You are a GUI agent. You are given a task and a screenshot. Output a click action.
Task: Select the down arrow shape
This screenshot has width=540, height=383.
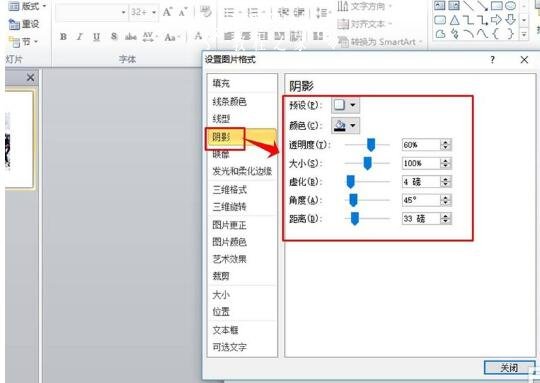point(511,20)
